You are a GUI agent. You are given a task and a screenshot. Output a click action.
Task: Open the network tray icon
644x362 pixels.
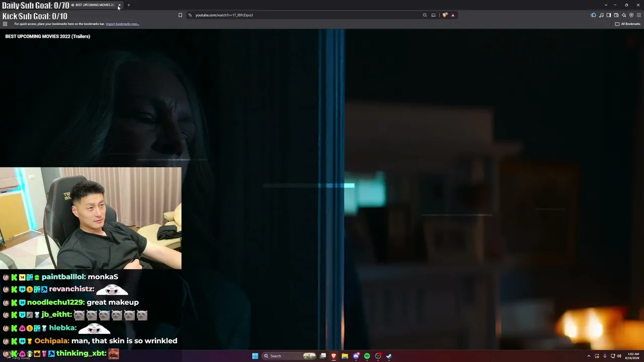click(x=612, y=356)
